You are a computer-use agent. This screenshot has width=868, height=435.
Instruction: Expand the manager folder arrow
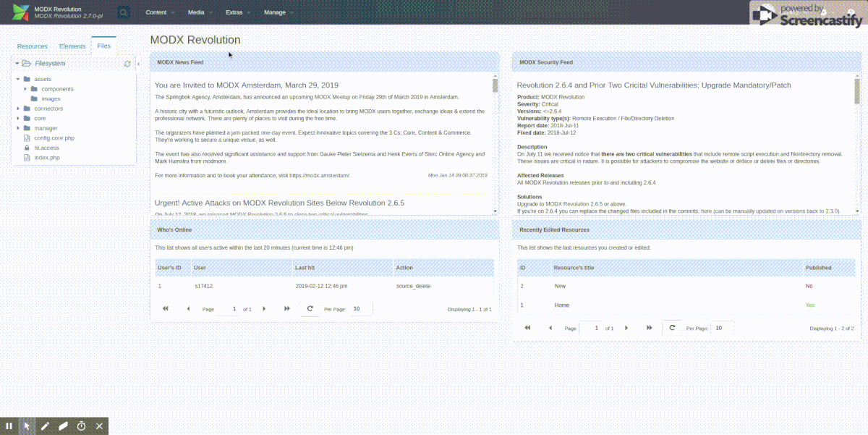point(18,128)
